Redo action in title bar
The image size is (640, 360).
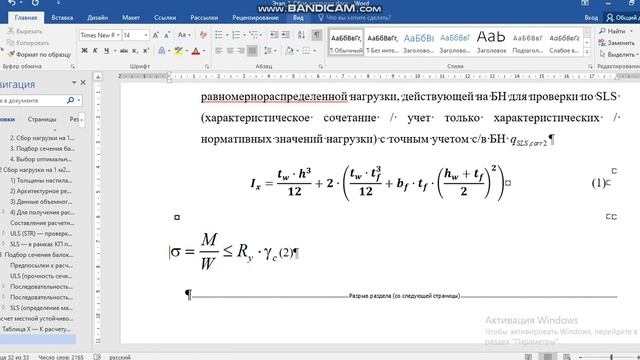pos(36,3)
